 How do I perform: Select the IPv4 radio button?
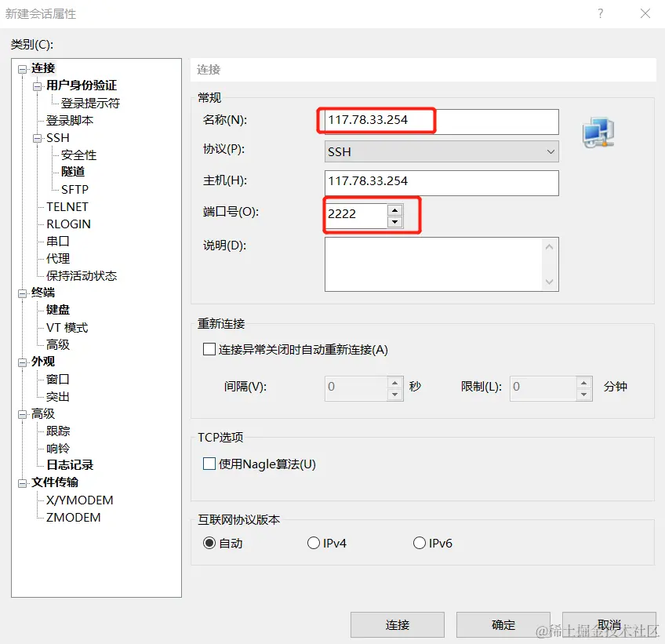(314, 543)
